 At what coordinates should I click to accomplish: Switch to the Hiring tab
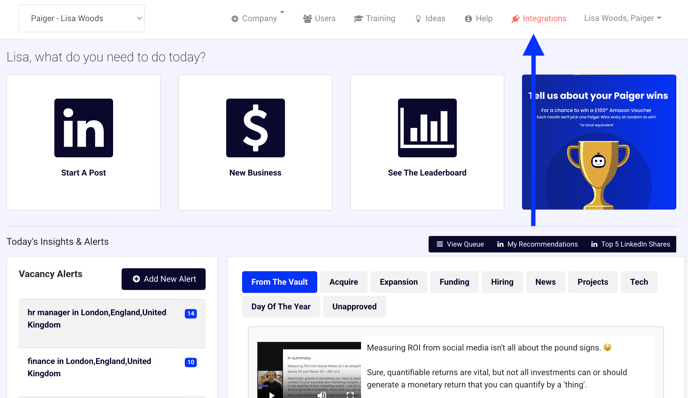pos(502,282)
